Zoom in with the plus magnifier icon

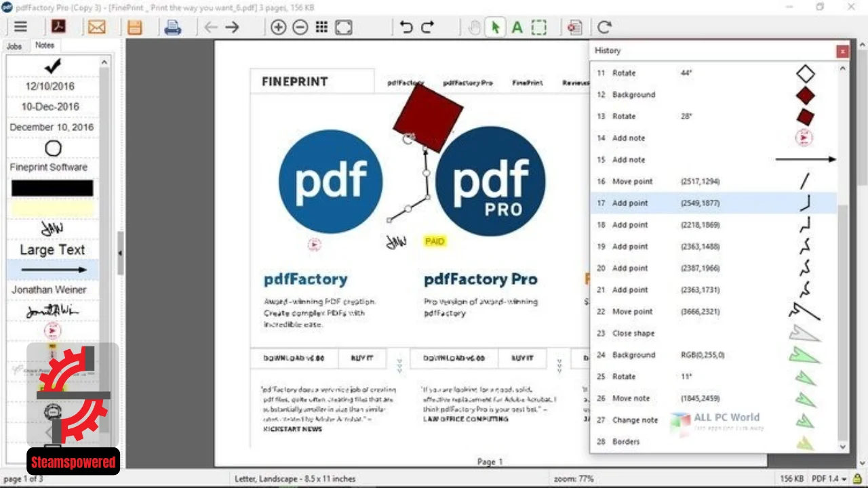(x=278, y=27)
